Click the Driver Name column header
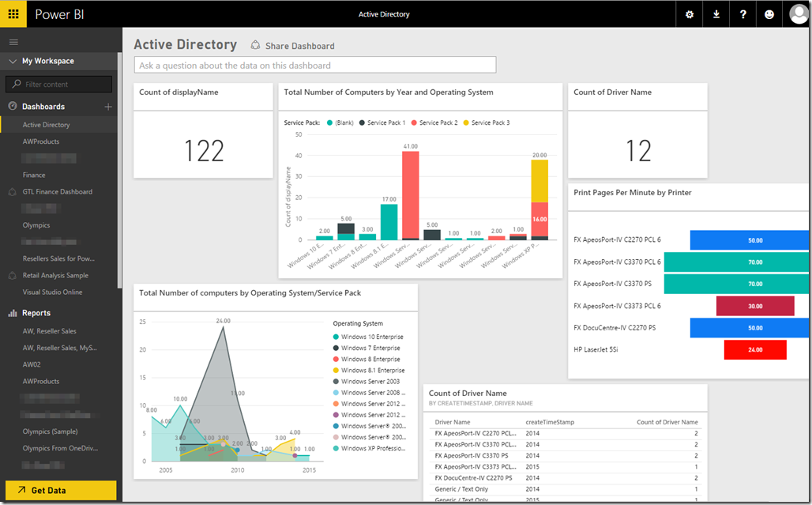 tap(452, 422)
